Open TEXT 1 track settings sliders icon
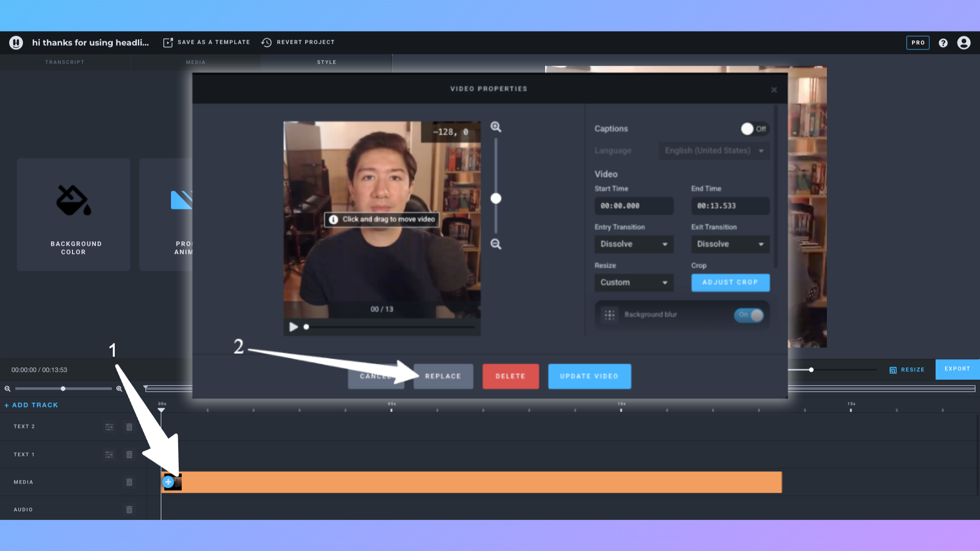 [x=109, y=455]
